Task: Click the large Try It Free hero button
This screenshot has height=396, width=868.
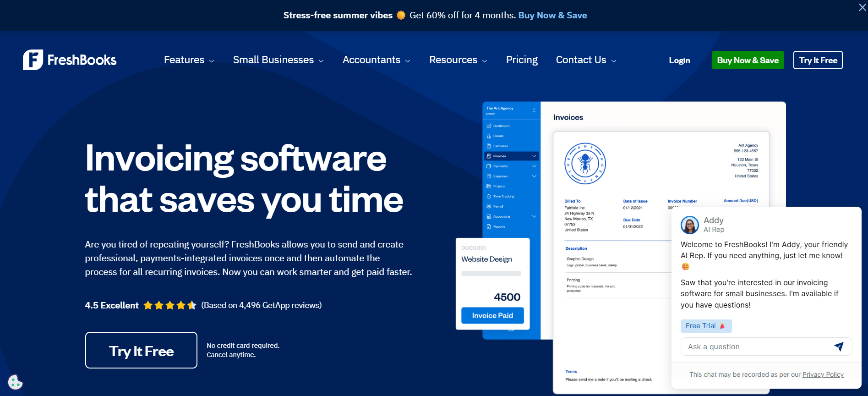Action: pos(141,350)
